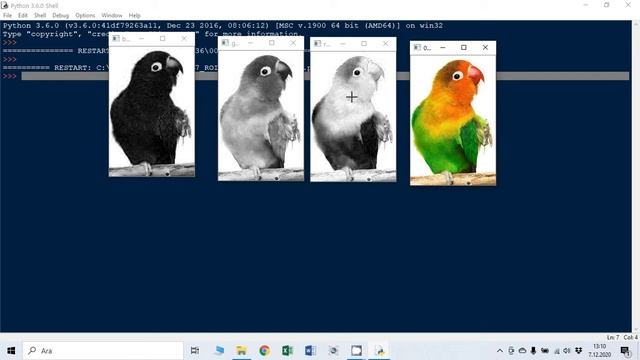Image resolution: width=640 pixels, height=360 pixels.
Task: Launch Google Chrome from the taskbar
Action: 264,351
